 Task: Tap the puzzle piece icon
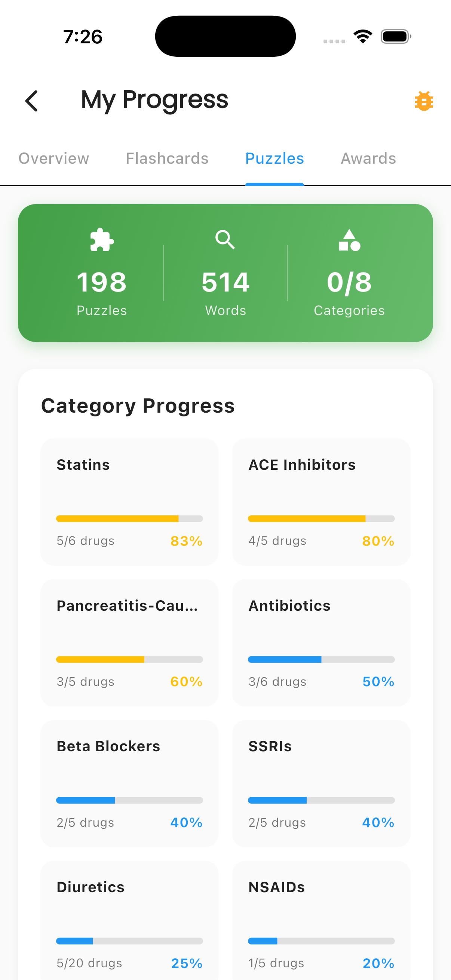[102, 240]
